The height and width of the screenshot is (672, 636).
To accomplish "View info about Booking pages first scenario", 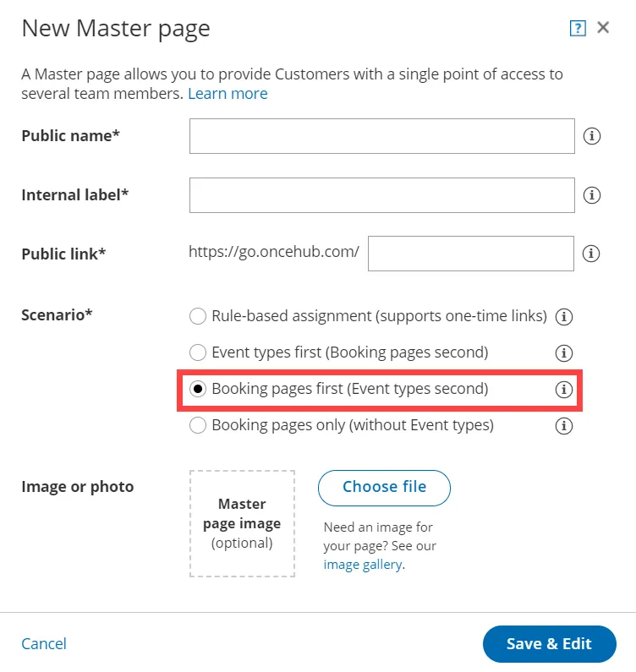I will (564, 390).
